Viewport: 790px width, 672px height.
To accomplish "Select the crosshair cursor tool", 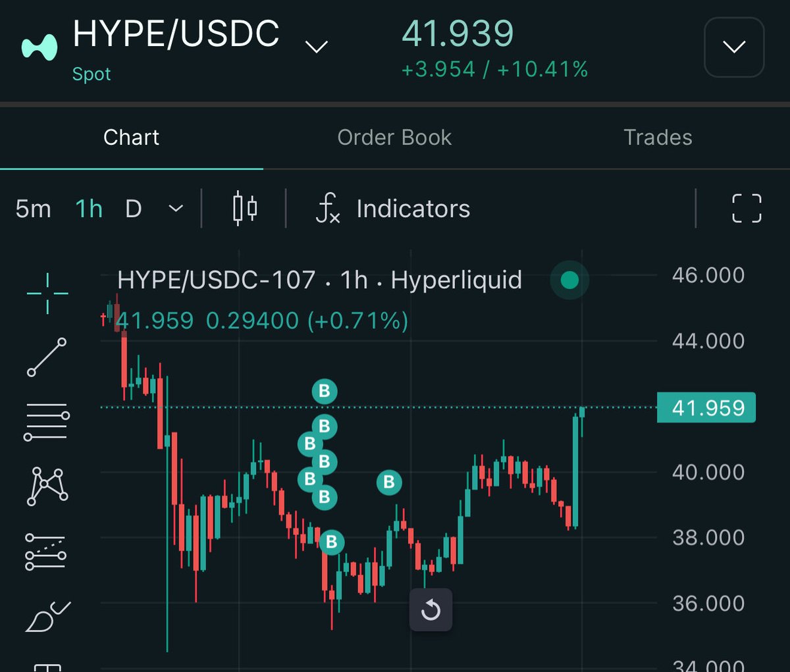I will 47,293.
